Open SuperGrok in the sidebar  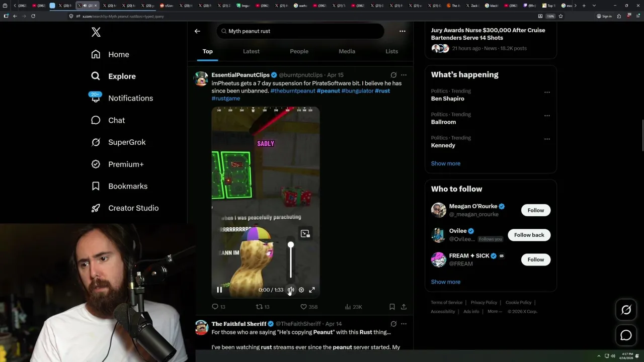(118, 142)
